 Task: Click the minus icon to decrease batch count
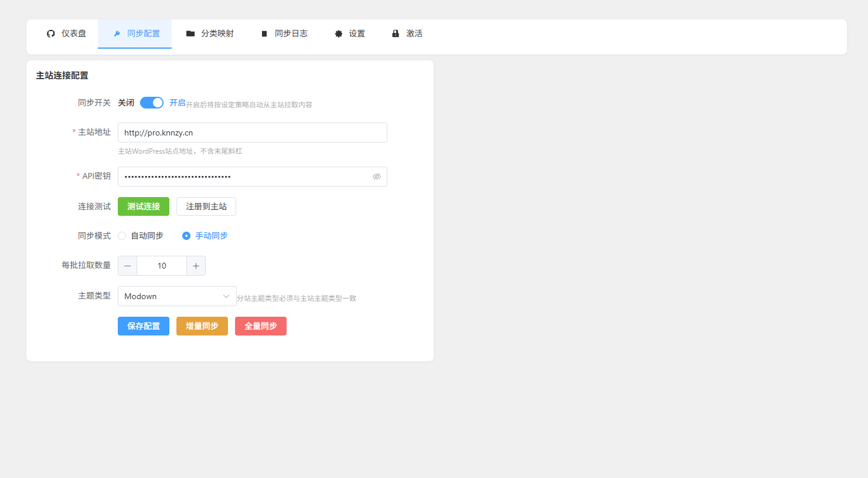pos(127,266)
